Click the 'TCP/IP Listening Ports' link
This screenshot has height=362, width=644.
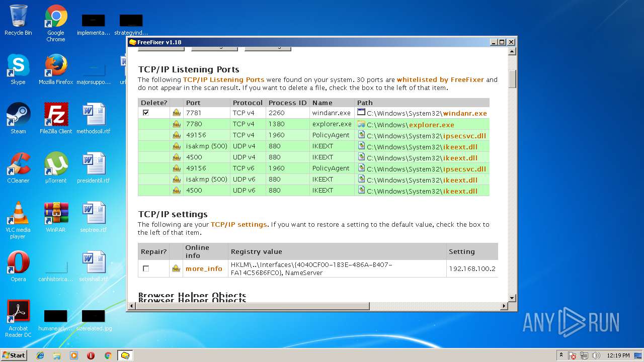[223, 79]
